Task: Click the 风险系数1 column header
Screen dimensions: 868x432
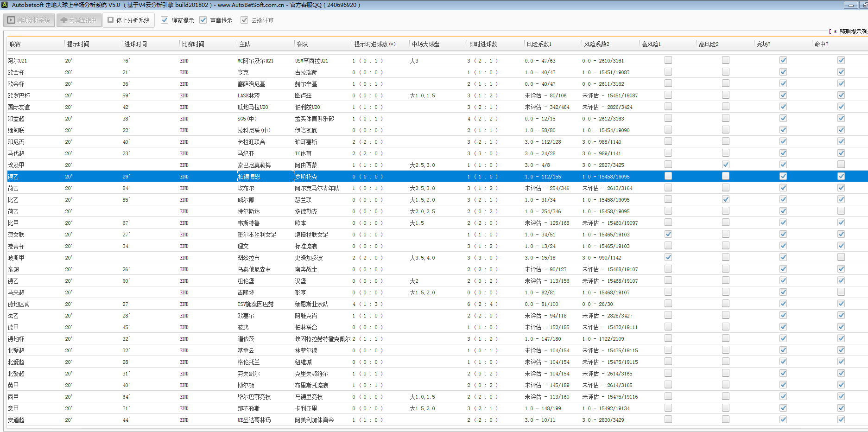Action: 539,44
